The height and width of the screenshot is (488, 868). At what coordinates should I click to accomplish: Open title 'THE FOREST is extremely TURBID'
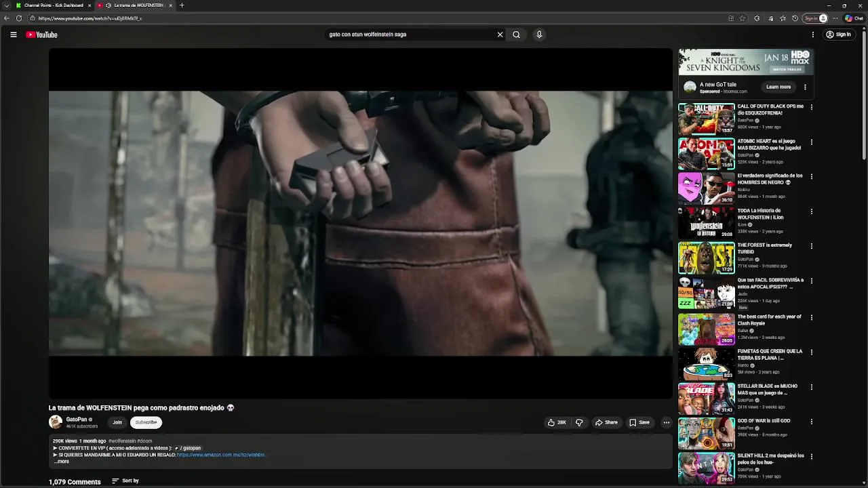click(x=764, y=249)
